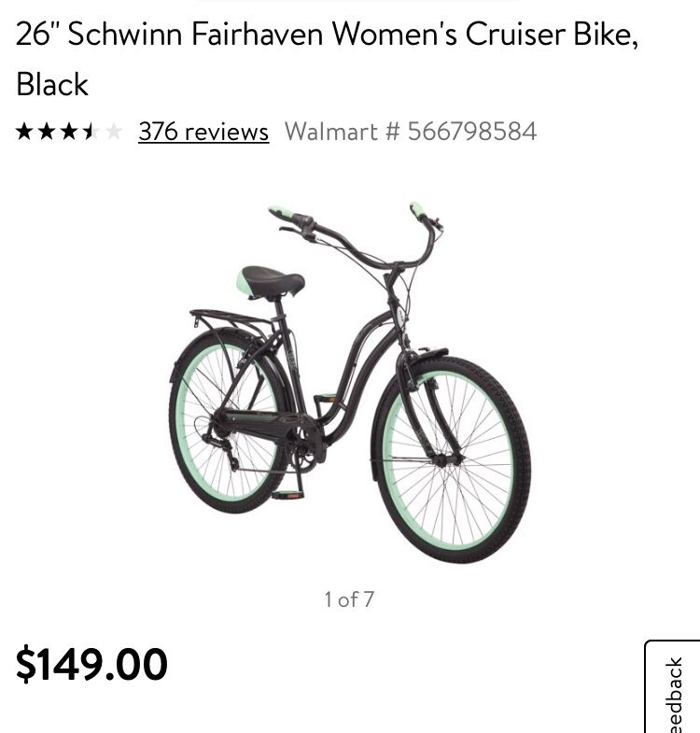This screenshot has height=733, width=700.
Task: Click the half-filled fourth rating star
Action: pos(91,132)
